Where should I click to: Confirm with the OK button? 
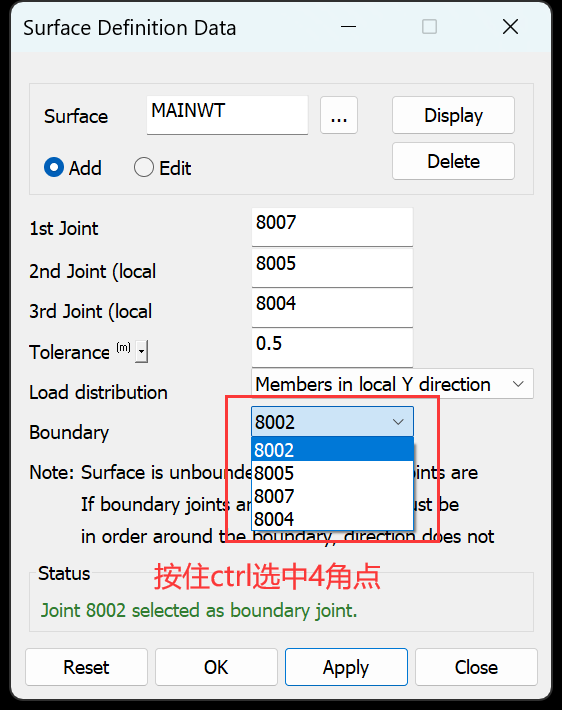coord(216,667)
